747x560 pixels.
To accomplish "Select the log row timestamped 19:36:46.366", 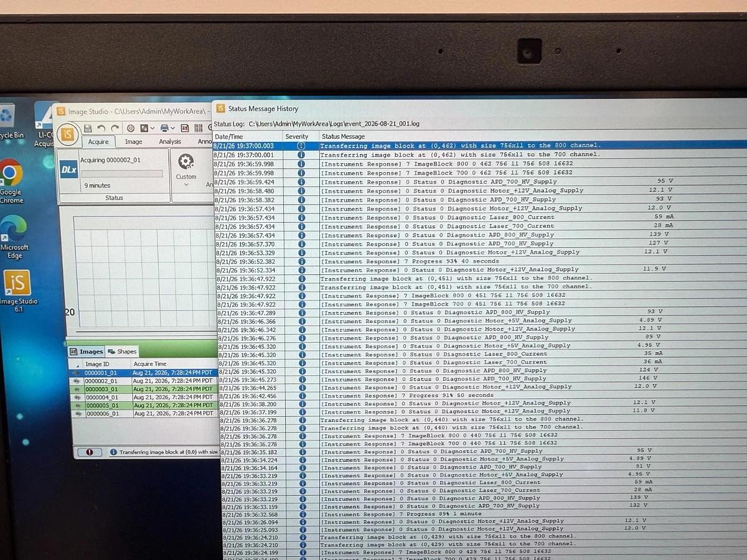I will pos(481,321).
